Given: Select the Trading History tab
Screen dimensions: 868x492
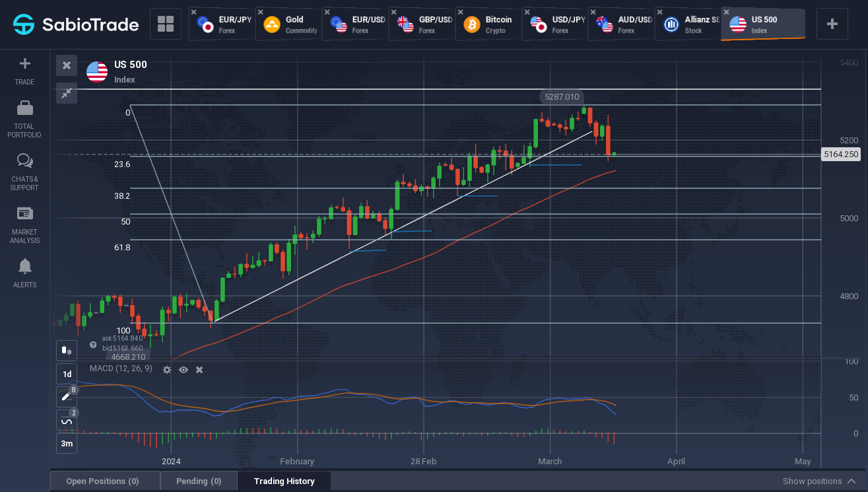Looking at the screenshot, I should (x=284, y=481).
